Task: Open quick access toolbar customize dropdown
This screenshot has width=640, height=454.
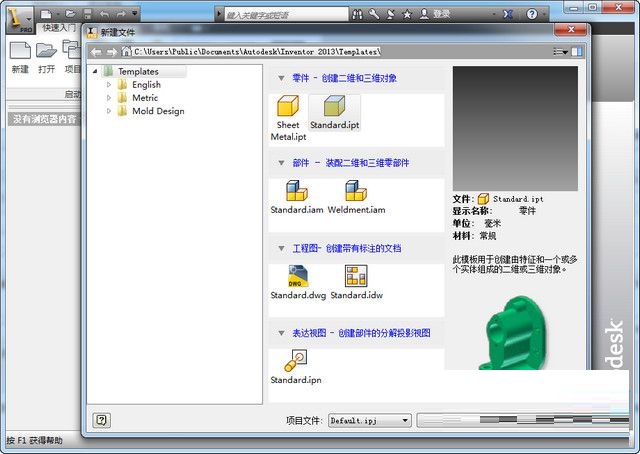Action: 135,14
